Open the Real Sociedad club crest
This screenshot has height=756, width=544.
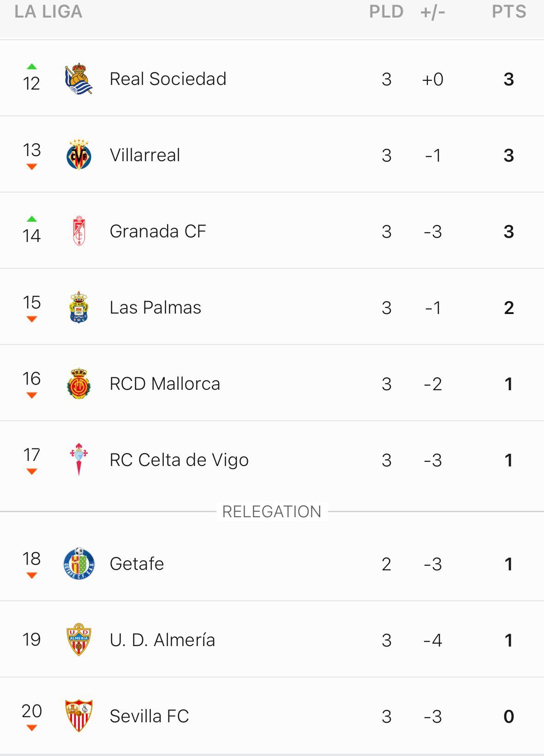coord(78,79)
